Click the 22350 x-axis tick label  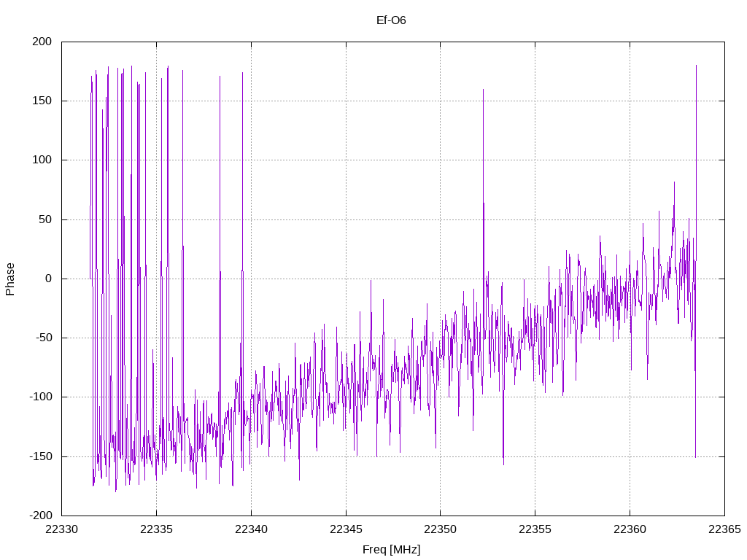tap(440, 529)
